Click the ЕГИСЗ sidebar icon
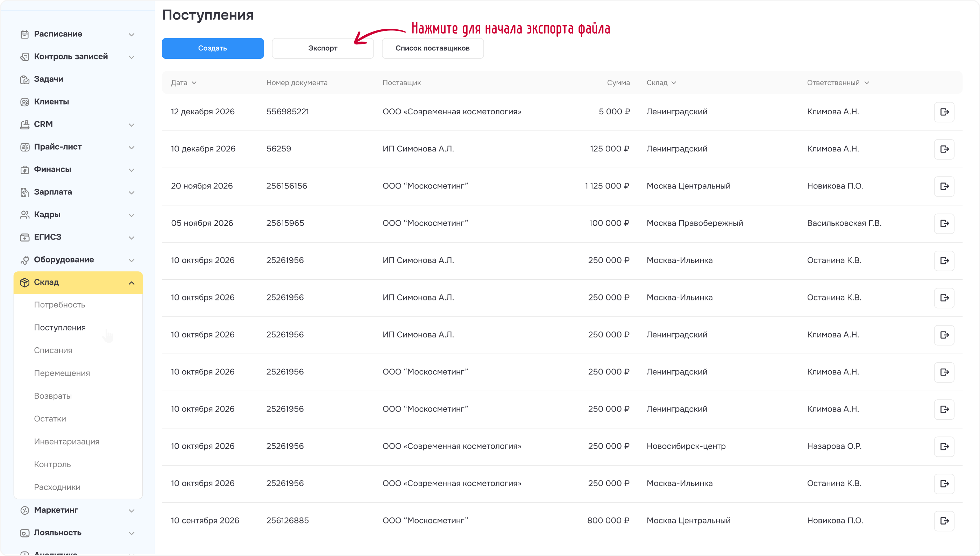The image size is (980, 556). pyautogui.click(x=24, y=237)
